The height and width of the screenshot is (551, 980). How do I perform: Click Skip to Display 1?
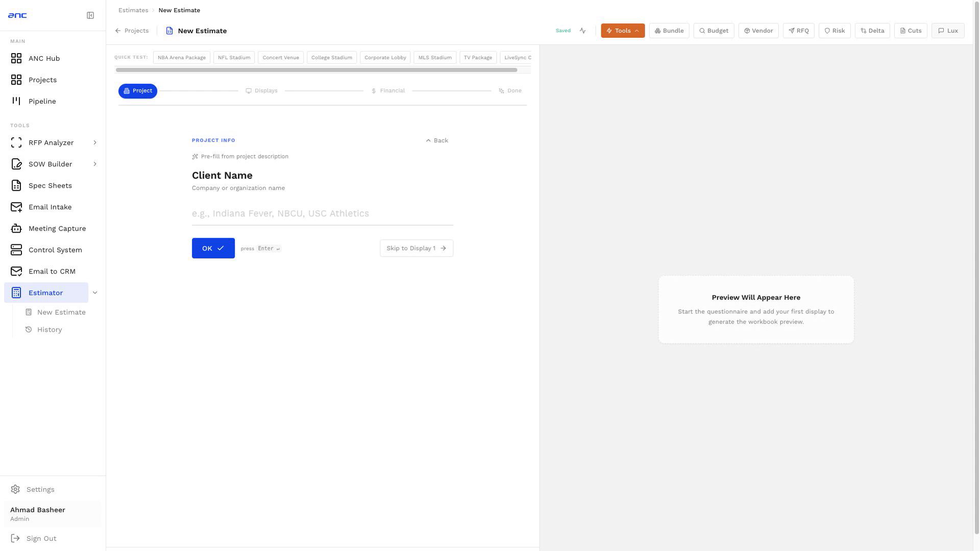click(416, 248)
